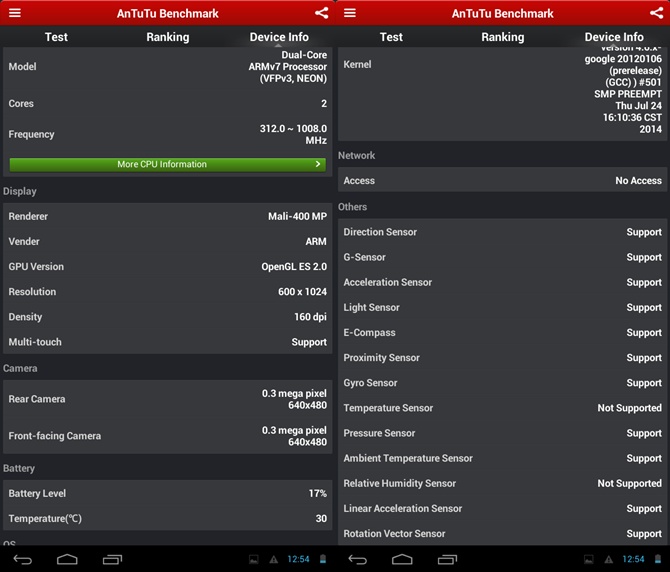Viewport: 670px width, 572px height.
Task: Tap Android home button on left screen
Action: point(68,559)
